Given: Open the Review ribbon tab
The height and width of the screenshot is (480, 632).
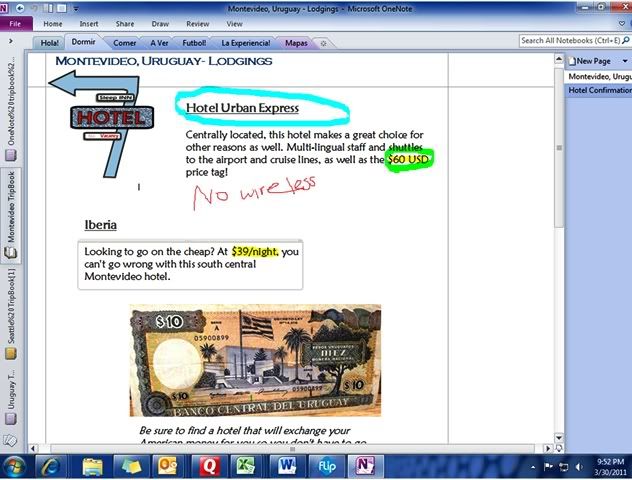Looking at the screenshot, I should pos(198,24).
